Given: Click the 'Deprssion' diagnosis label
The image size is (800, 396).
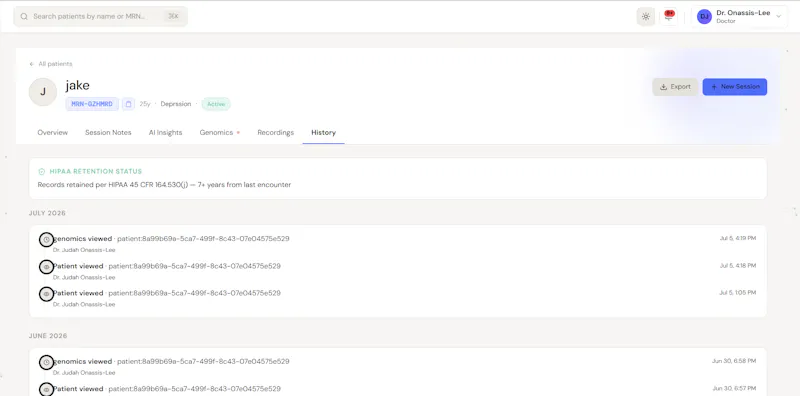Looking at the screenshot, I should (x=176, y=104).
